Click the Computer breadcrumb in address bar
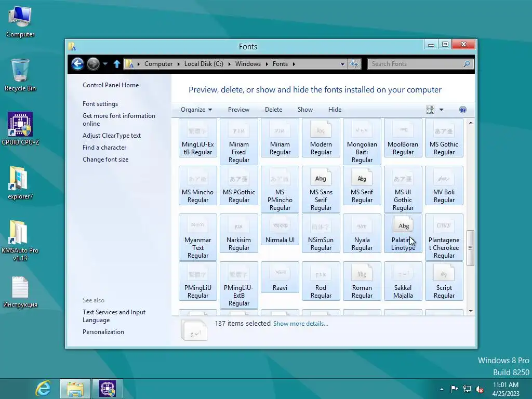532x399 pixels. [158, 64]
